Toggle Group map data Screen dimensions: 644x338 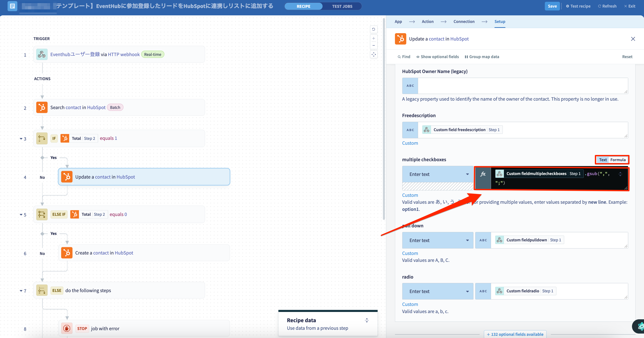(x=482, y=57)
